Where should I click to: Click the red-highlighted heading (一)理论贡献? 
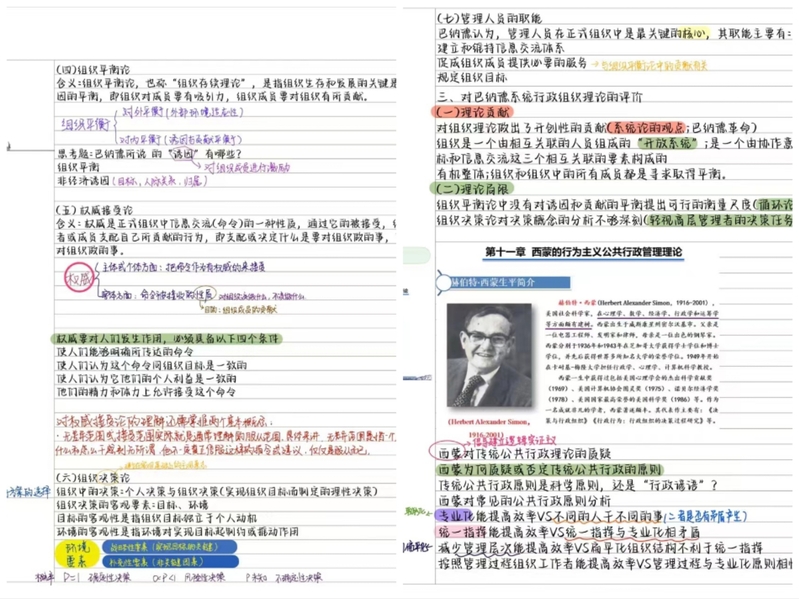472,112
